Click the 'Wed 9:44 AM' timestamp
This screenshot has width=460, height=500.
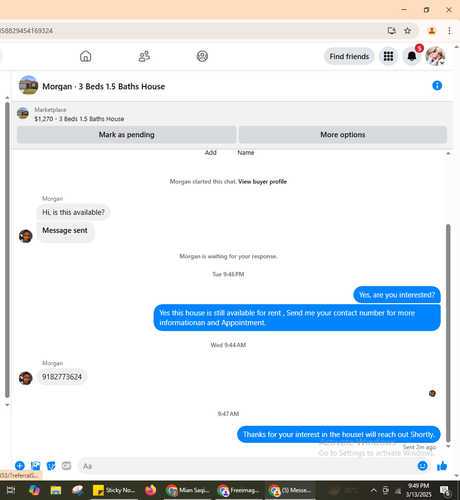228,345
